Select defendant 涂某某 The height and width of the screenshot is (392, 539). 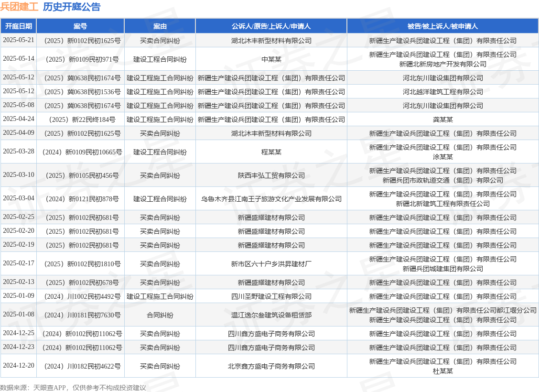[x=443, y=157]
